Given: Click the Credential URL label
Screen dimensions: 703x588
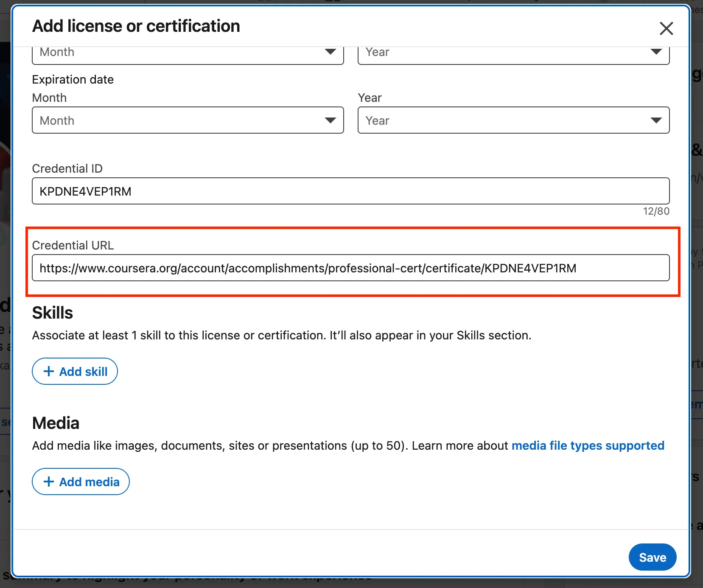Looking at the screenshot, I should point(73,245).
